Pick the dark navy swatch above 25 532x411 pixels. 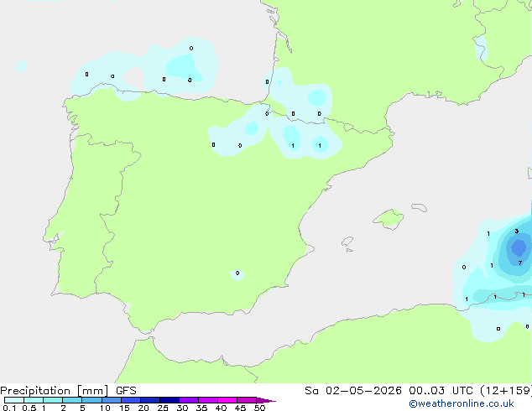point(170,400)
